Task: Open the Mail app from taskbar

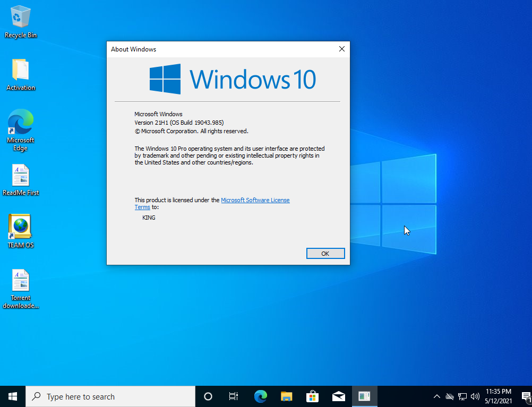Action: pos(339,396)
